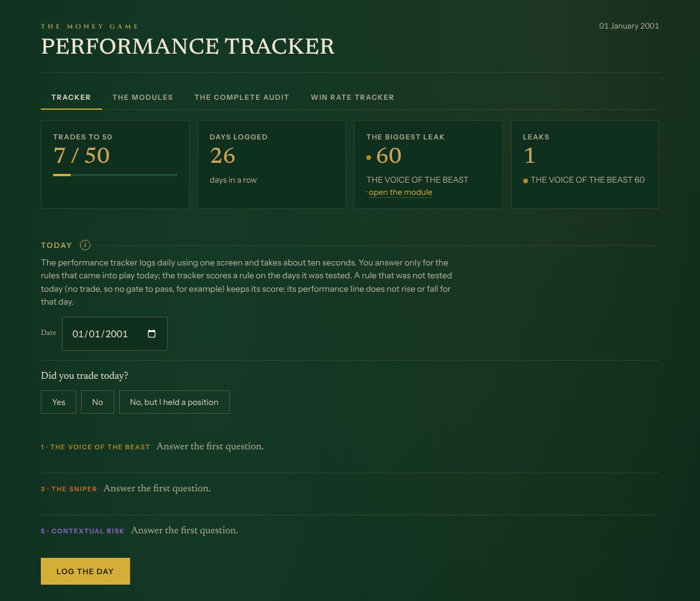Click the Log The Day button
700x601 pixels.
pos(85,571)
